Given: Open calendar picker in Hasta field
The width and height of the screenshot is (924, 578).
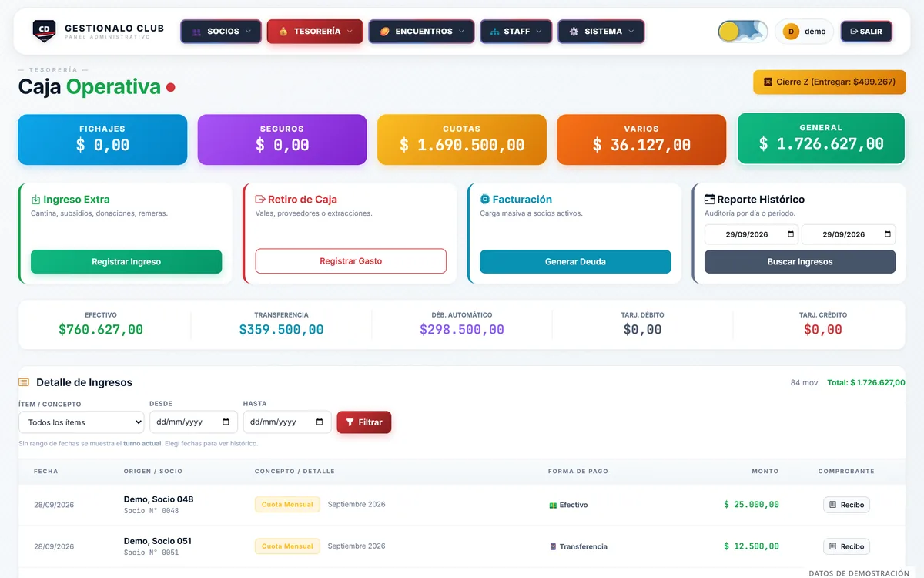Looking at the screenshot, I should [320, 422].
